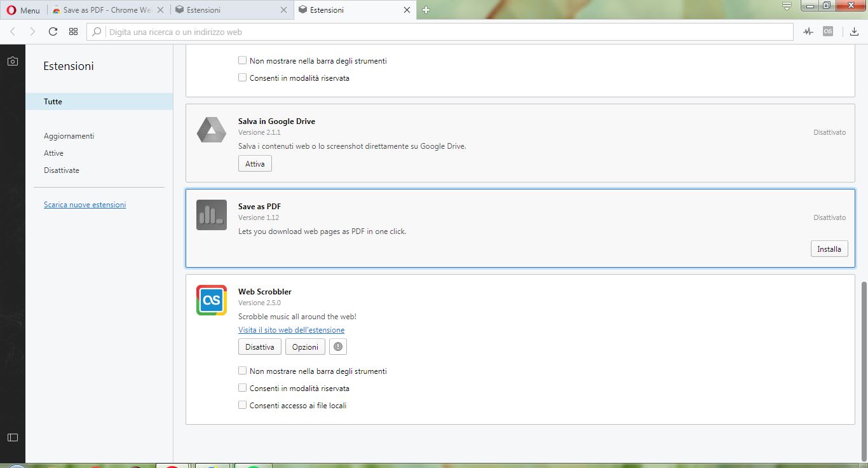Click Versione 2.1.1 text
Screen dimensions: 868x468
(x=259, y=132)
